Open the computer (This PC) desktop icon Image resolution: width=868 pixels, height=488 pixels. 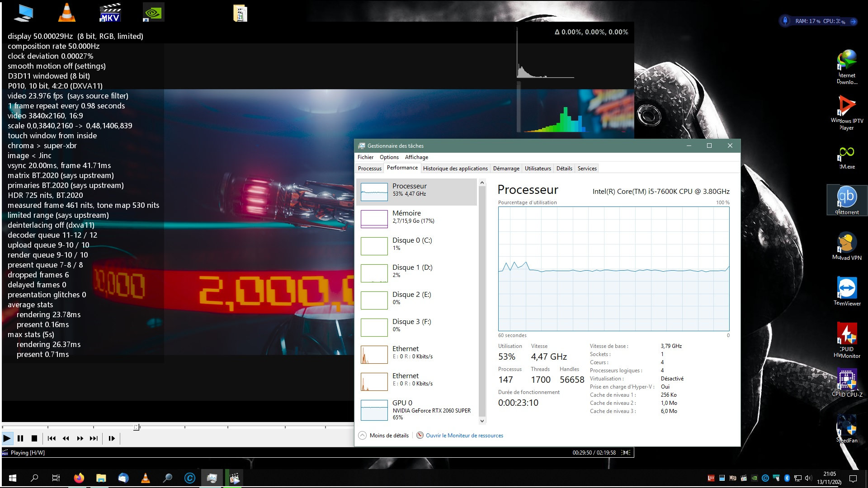coord(24,12)
